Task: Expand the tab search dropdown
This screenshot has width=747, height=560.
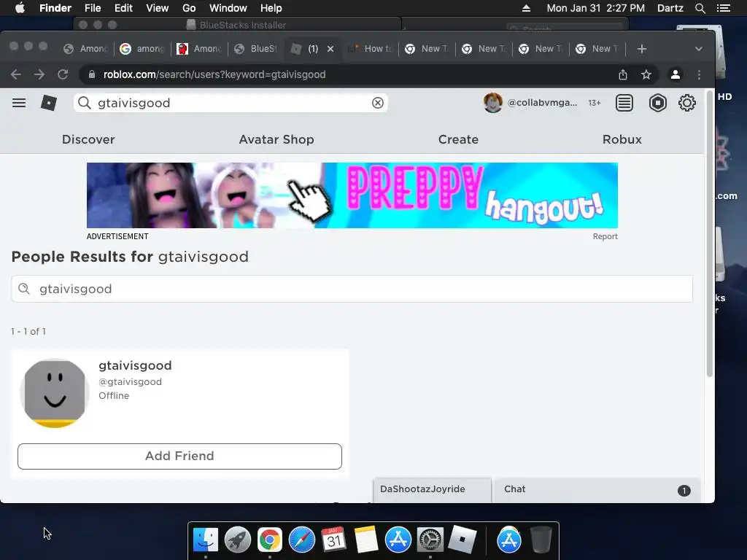Action: click(x=698, y=49)
